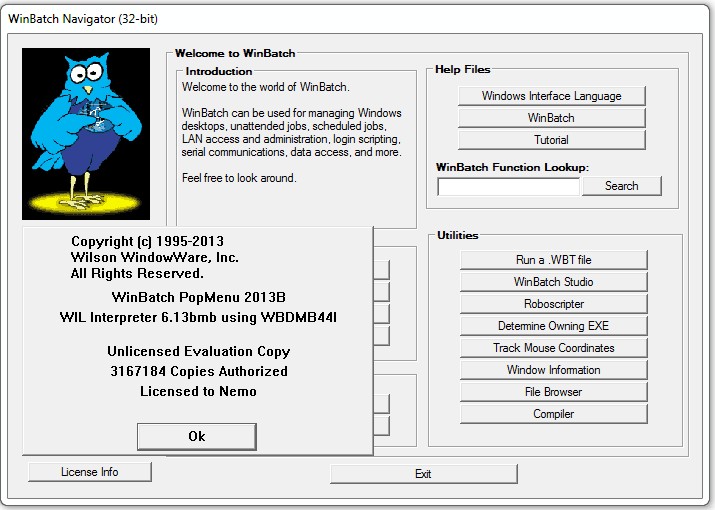Click the 'Unlicensed Evaluation Copy' text
Image resolution: width=715 pixels, height=510 pixels.
[199, 351]
